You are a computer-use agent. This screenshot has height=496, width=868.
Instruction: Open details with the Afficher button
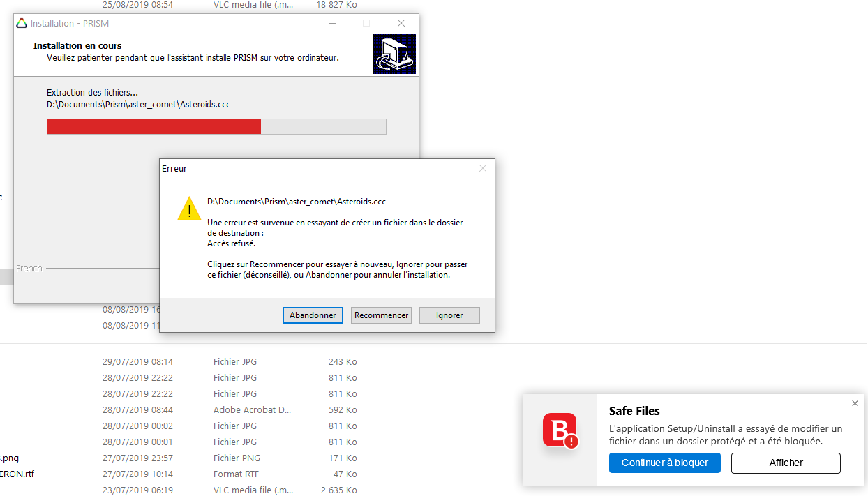tap(786, 463)
